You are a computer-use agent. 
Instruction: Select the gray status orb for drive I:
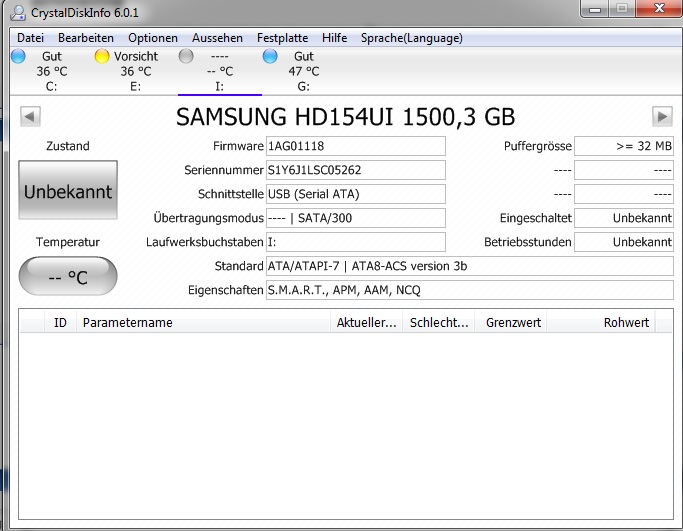(x=186, y=57)
